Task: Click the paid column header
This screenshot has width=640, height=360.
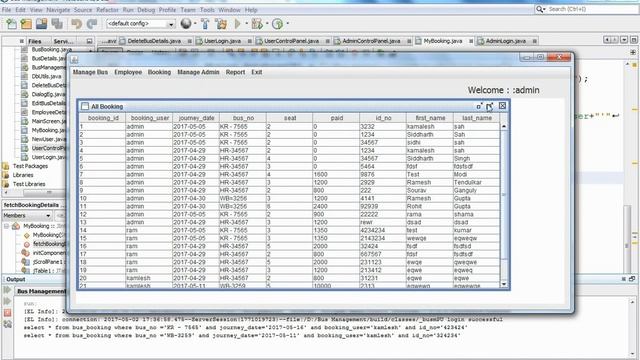Action: pos(336,118)
